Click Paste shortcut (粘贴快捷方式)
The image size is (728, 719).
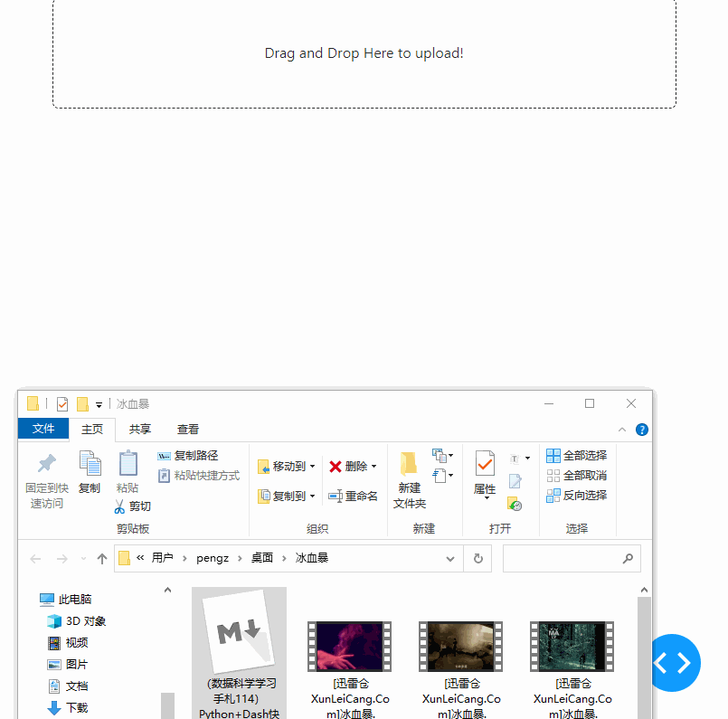tap(199, 476)
